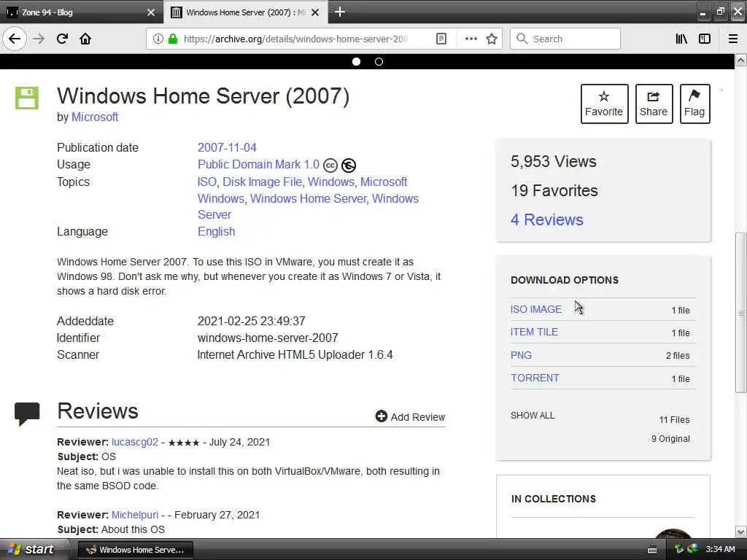Image resolution: width=747 pixels, height=560 pixels.
Task: Click the '19 Favorites' text
Action: point(554,190)
